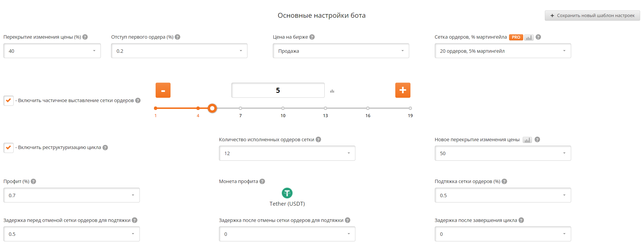
Task: Click help icon next to Профит (%)
Action: [x=33, y=181]
